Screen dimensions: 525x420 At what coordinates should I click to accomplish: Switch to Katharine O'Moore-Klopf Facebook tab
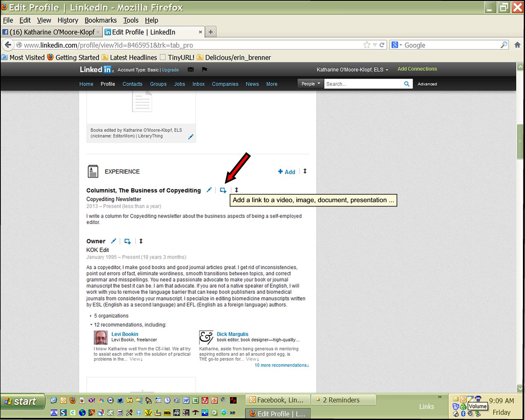tap(51, 32)
